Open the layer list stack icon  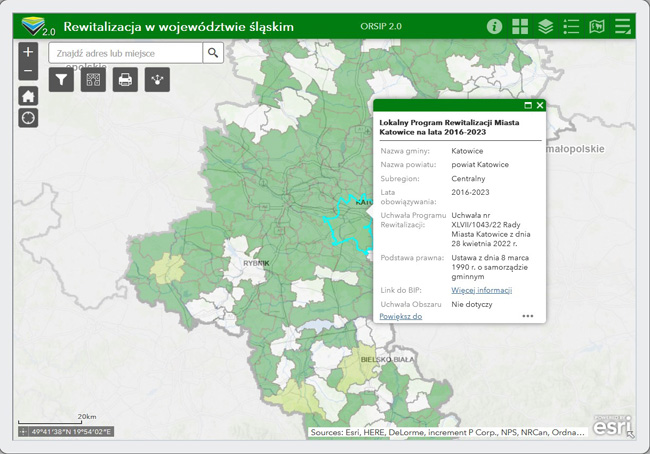(x=545, y=27)
